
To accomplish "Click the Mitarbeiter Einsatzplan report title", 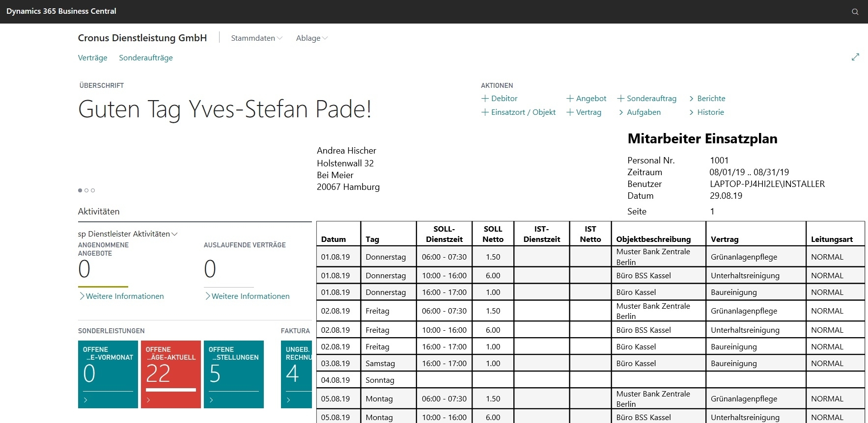I will [702, 139].
